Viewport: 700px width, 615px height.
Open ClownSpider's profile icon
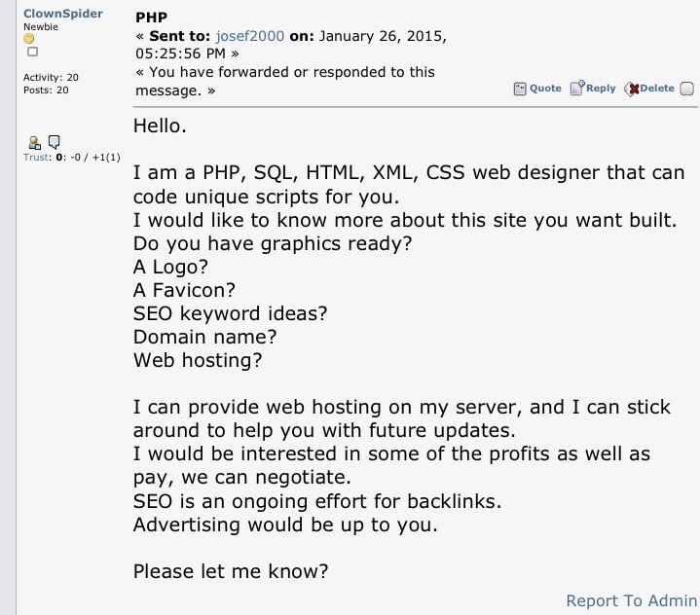click(34, 143)
